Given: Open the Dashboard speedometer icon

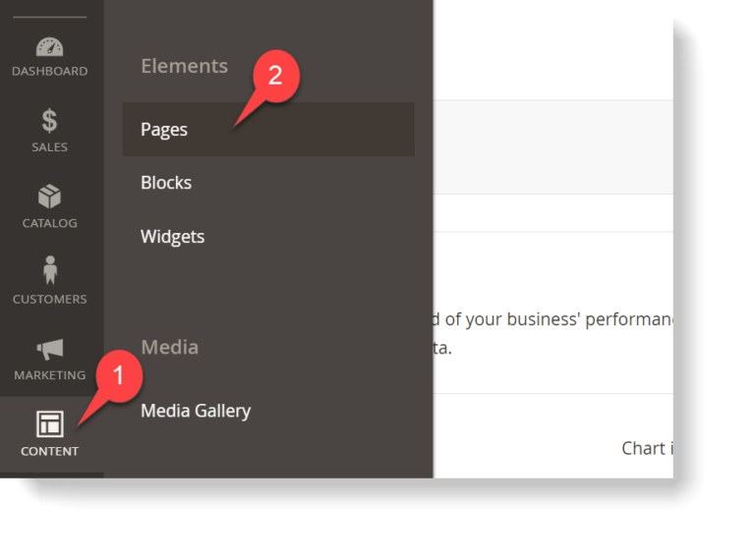Looking at the screenshot, I should 49,47.
